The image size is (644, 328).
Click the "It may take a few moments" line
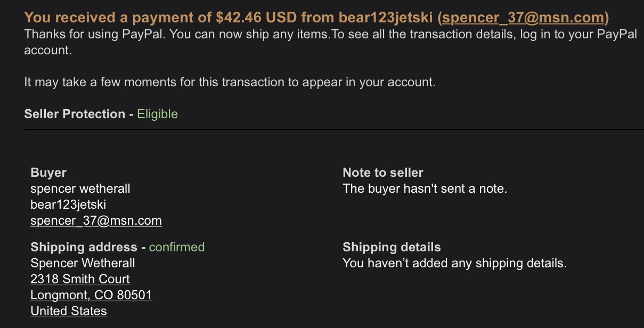pyautogui.click(x=230, y=83)
